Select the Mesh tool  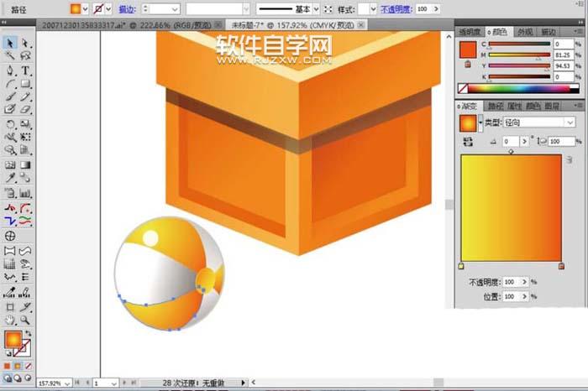[10, 164]
